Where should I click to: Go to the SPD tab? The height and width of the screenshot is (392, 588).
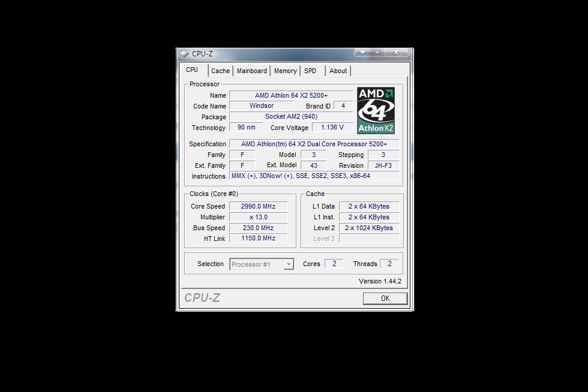point(310,71)
